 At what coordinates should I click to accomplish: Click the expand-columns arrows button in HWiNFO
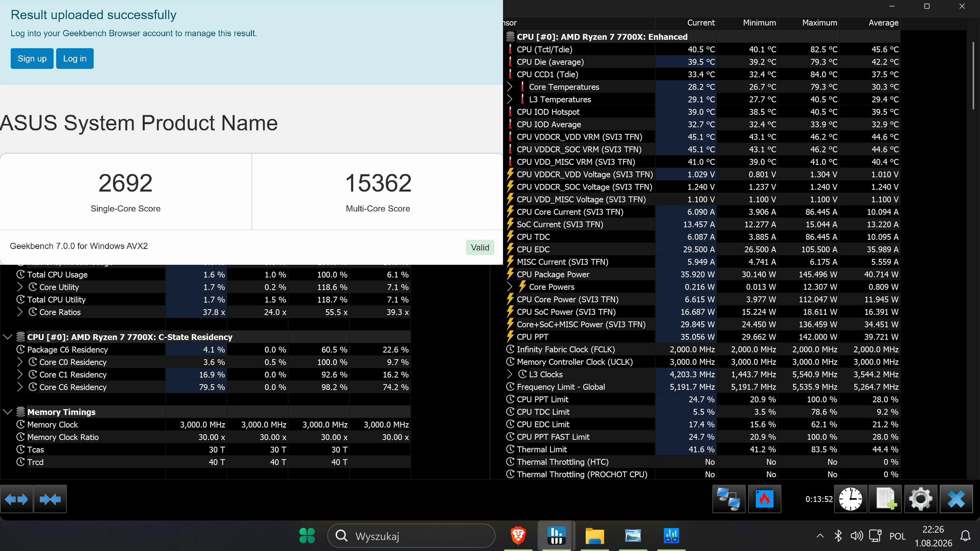(x=17, y=498)
